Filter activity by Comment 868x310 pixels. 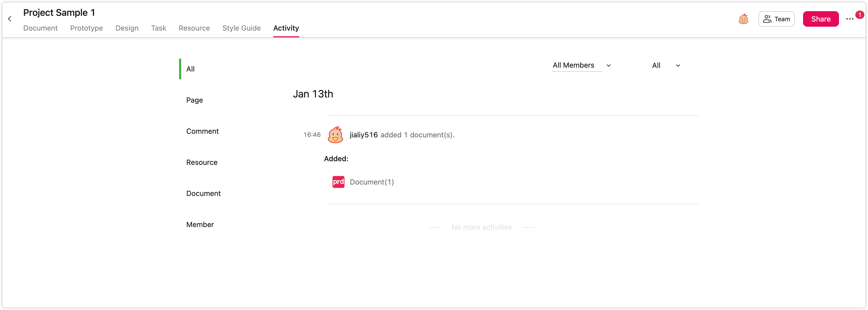(x=202, y=131)
